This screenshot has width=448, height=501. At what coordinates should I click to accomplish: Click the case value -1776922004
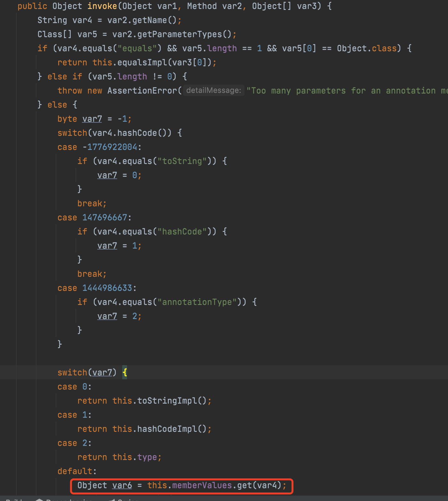coord(110,147)
